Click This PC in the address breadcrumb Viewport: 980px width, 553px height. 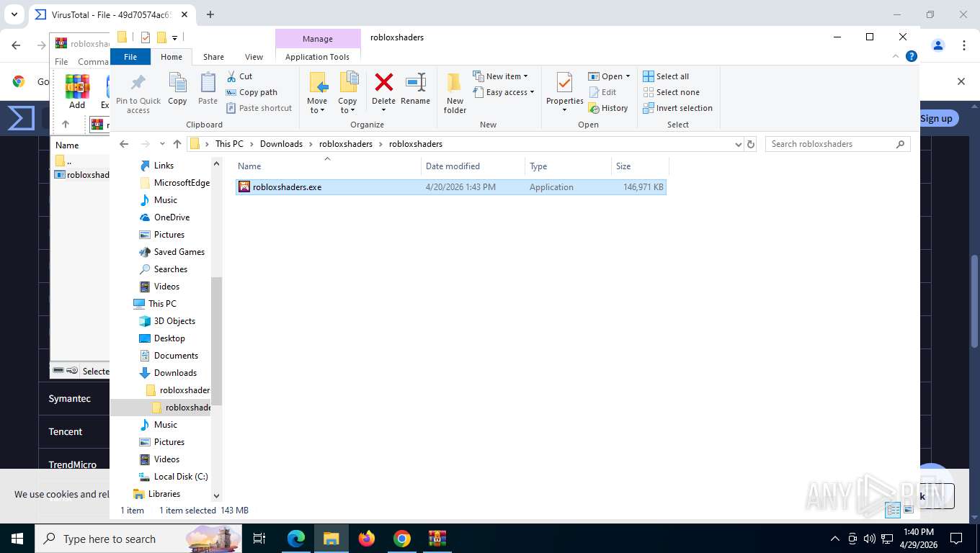click(229, 144)
